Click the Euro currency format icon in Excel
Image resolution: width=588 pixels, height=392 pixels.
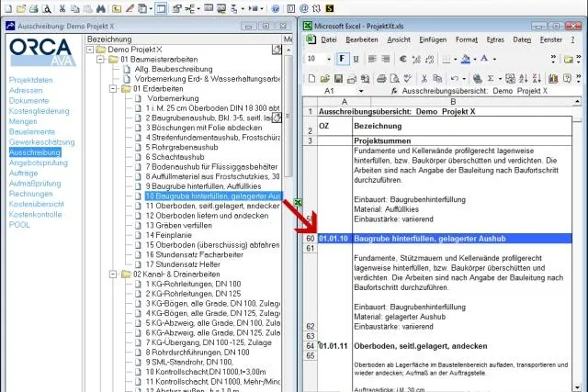[403, 59]
